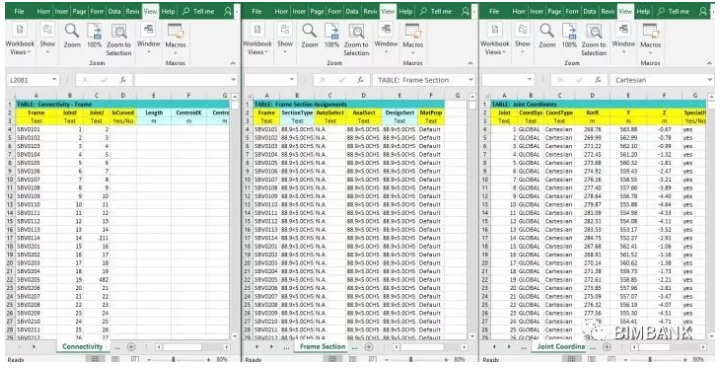The height and width of the screenshot is (375, 726).
Task: Click Zoom to Selection in the left window
Action: pyautogui.click(x=119, y=39)
